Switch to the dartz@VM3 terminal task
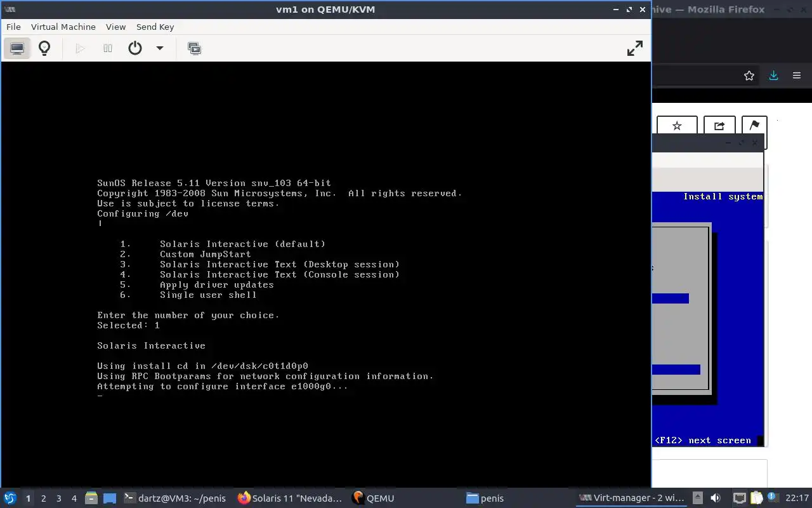Screen dimensions: 812x508 175,498
